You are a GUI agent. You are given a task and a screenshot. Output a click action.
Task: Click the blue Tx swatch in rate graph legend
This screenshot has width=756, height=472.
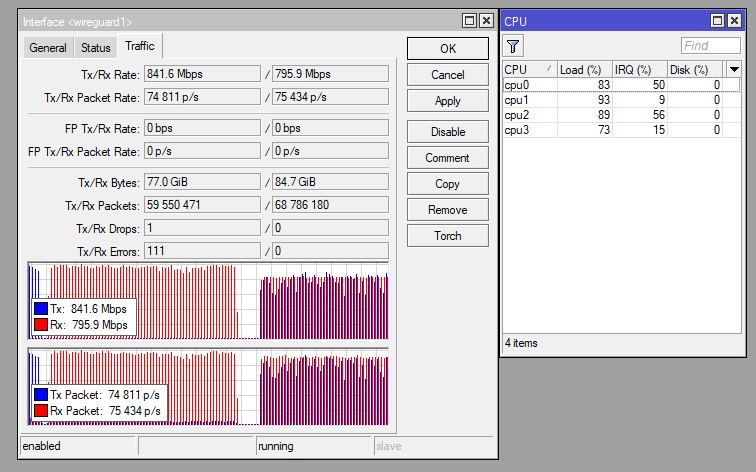coord(41,309)
